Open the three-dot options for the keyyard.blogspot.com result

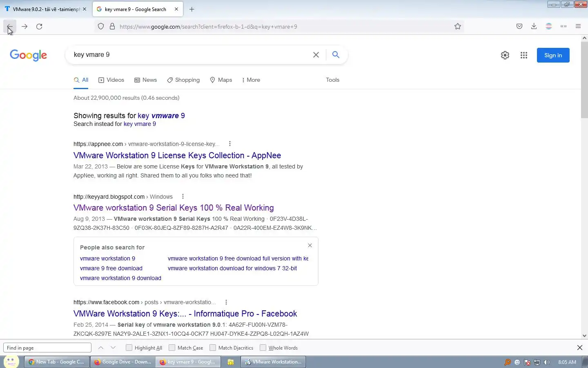point(183,197)
